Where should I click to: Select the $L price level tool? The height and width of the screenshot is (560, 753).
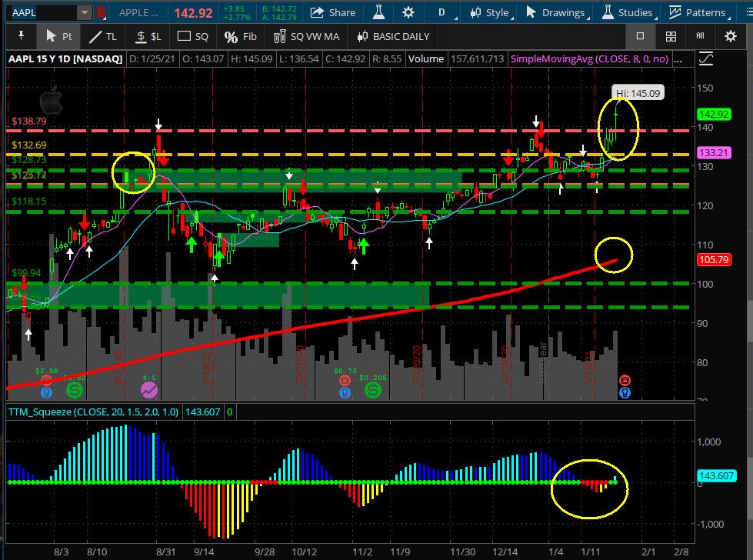(x=148, y=36)
